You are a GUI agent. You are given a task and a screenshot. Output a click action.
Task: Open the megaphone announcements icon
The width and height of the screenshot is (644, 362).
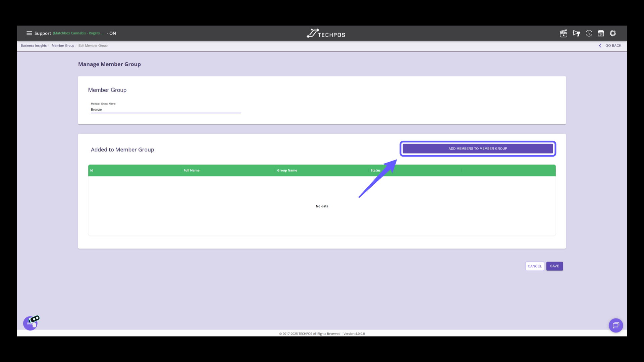(x=576, y=33)
